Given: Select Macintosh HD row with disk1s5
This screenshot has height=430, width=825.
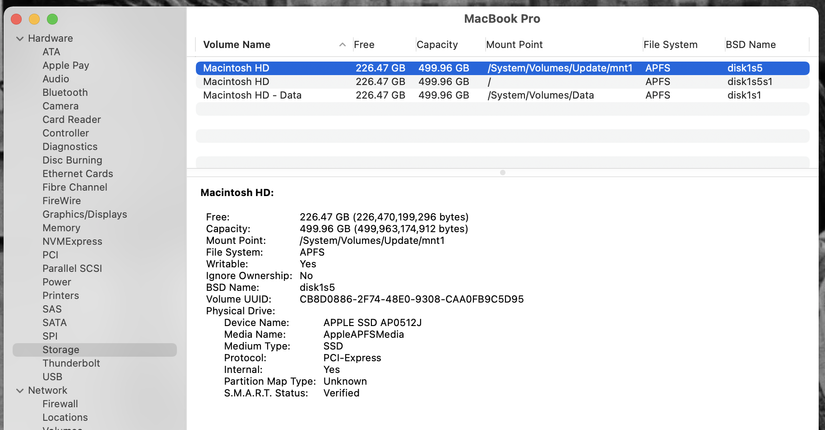Looking at the screenshot, I should [502, 68].
